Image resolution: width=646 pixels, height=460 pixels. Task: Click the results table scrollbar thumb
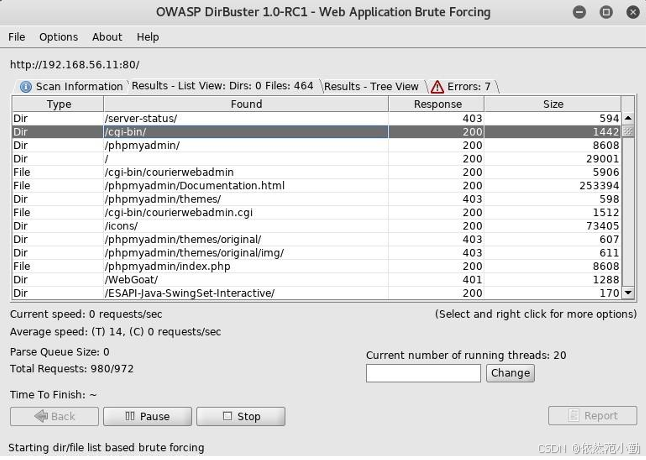pos(628,132)
